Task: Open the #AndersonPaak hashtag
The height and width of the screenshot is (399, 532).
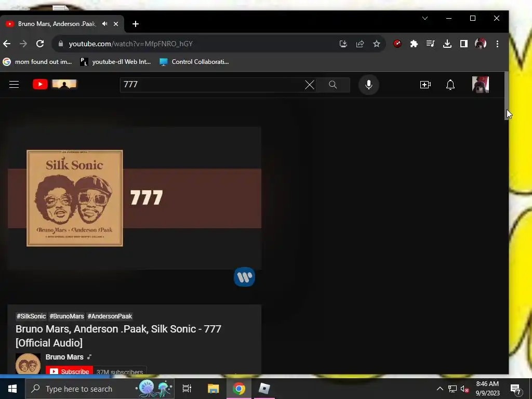Action: tap(110, 316)
